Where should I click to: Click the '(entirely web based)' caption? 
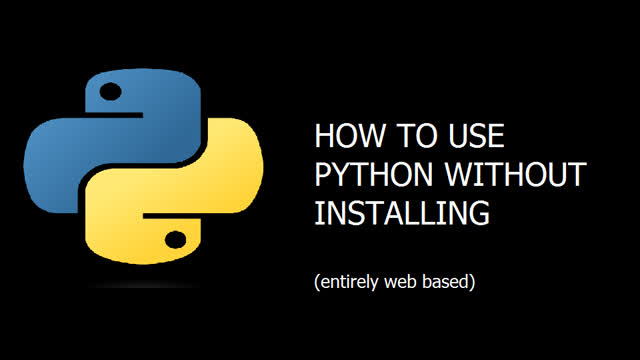395,282
